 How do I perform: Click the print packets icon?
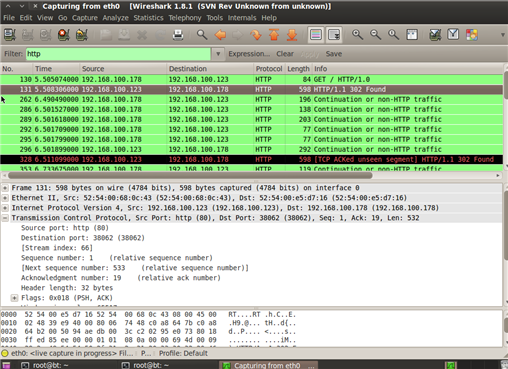pyautogui.click(x=178, y=35)
